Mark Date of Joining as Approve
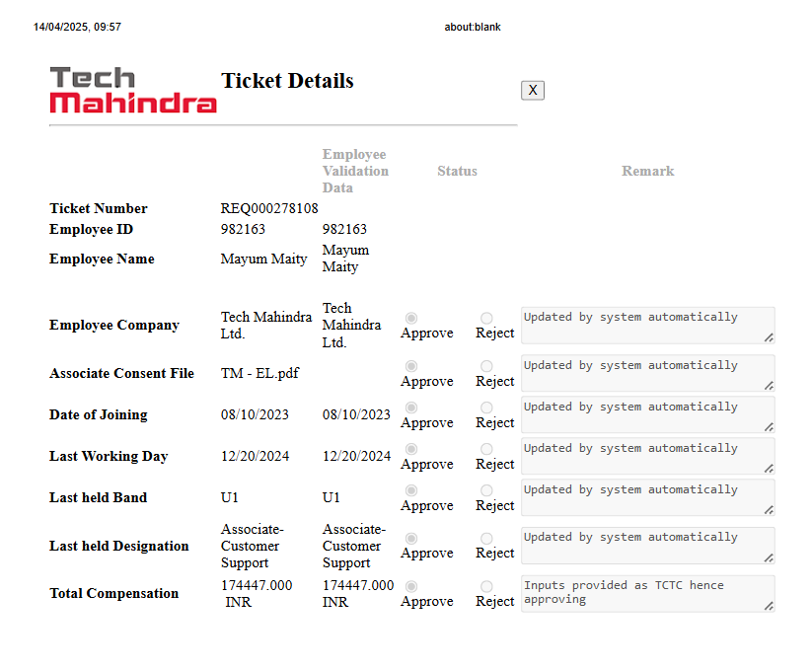This screenshot has width=812, height=668. [x=411, y=408]
